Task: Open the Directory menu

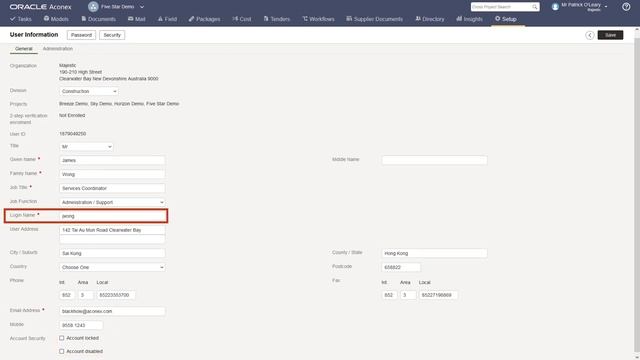Action: point(429,19)
